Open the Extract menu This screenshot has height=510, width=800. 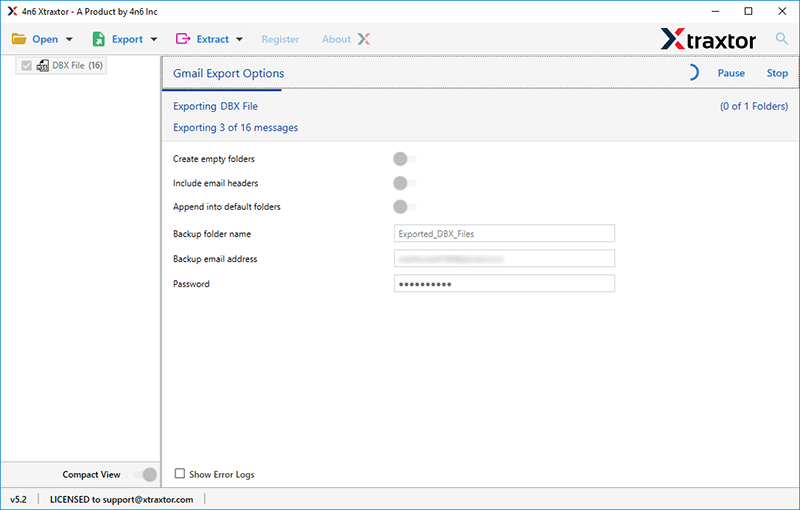(x=213, y=39)
